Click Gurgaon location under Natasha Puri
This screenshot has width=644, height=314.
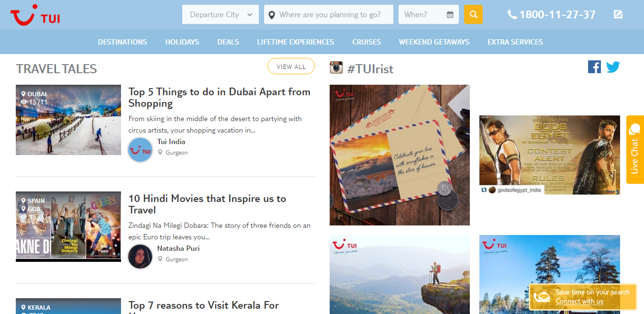click(177, 259)
